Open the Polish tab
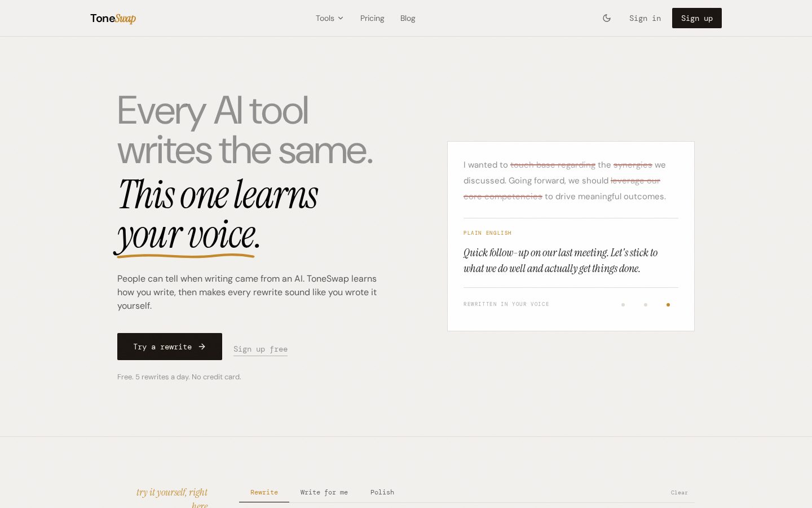812x508 pixels. tap(382, 492)
